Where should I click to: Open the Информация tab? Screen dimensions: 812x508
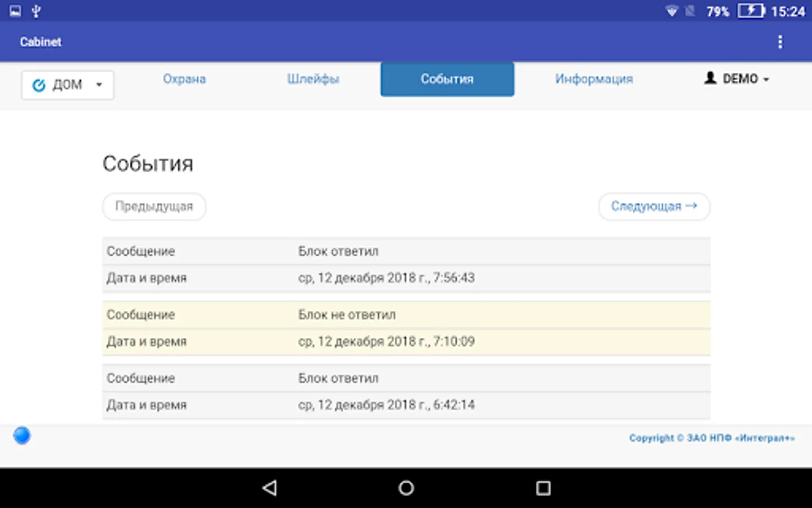(x=594, y=79)
